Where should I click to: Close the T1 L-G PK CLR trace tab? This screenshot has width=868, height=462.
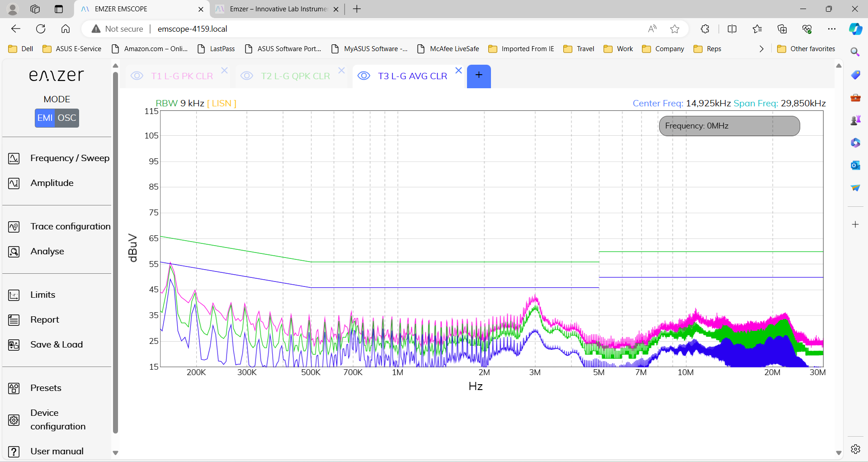pos(224,70)
